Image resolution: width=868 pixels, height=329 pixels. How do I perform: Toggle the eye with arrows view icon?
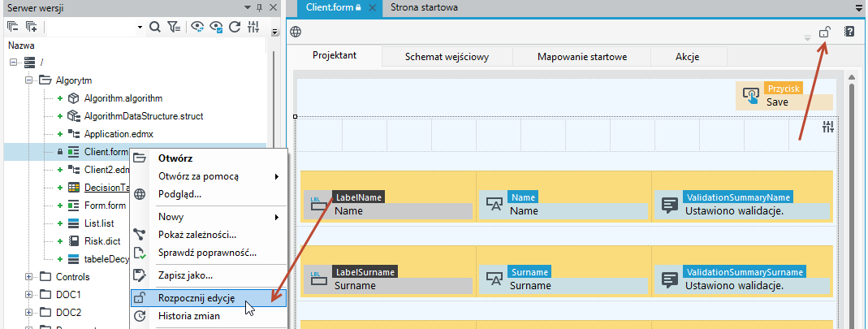(197, 26)
